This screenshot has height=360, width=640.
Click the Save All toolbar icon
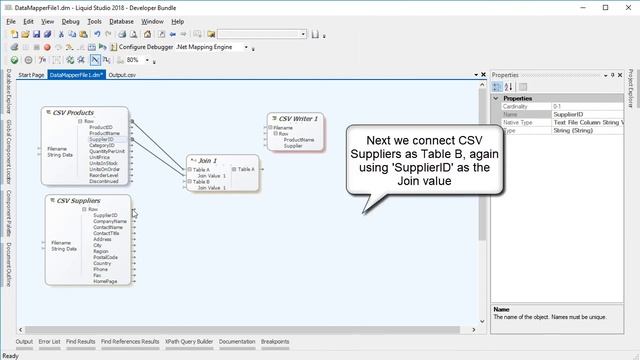click(x=47, y=34)
